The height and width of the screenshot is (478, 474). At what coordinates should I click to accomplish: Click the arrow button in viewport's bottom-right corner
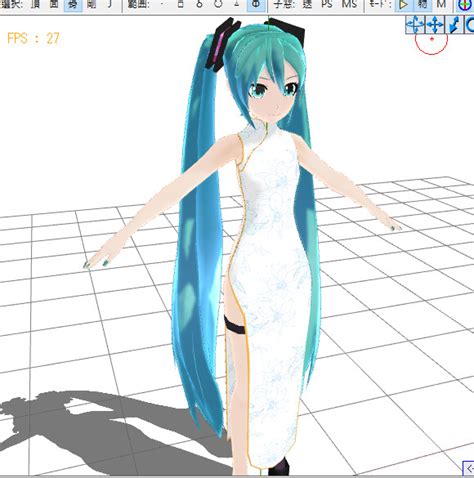(469, 468)
